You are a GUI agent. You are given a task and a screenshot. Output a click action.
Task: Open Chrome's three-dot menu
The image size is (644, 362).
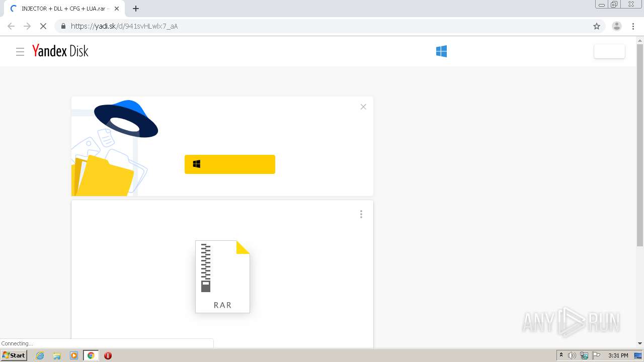[x=633, y=26]
